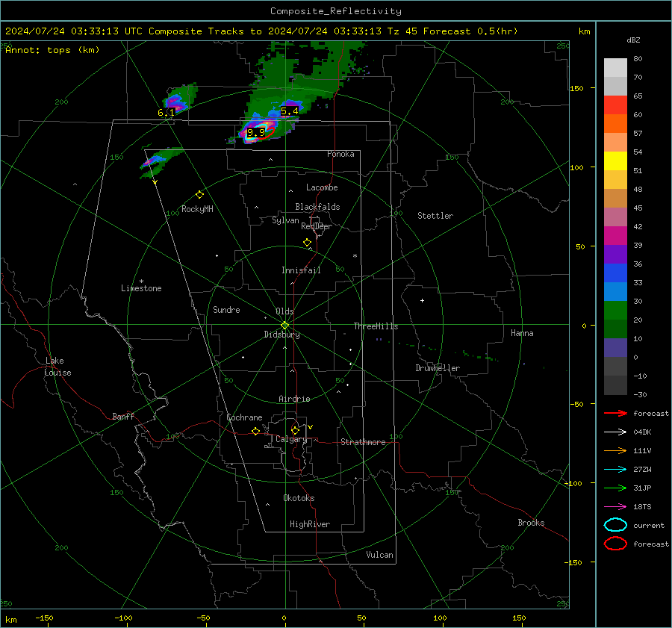Click the cyan current ellipse legend icon
This screenshot has height=628, width=672.
(x=615, y=525)
